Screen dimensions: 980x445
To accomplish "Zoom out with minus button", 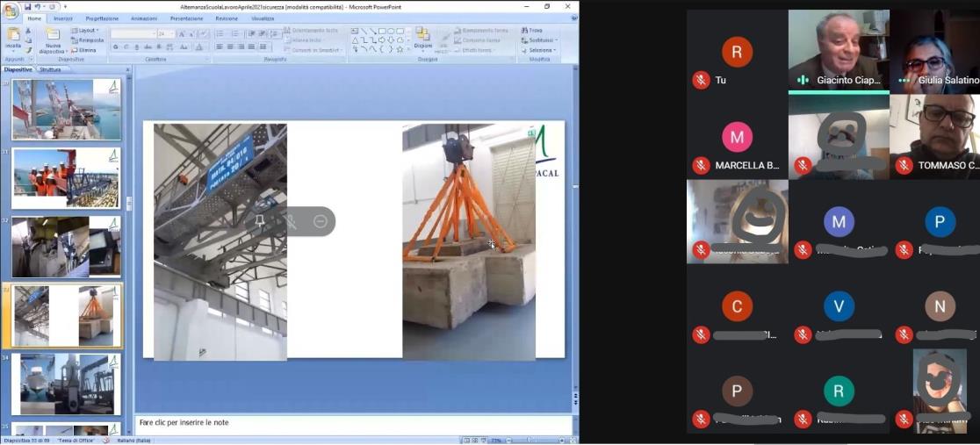I will [x=508, y=440].
